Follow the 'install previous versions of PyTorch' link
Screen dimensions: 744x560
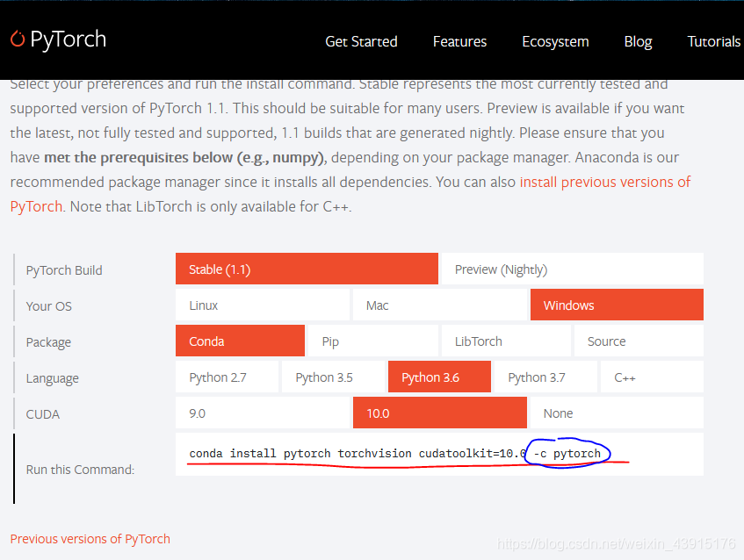click(x=350, y=194)
